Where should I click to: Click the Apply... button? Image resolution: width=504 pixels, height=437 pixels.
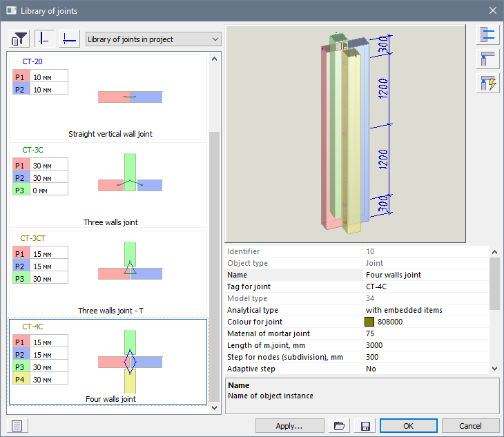(x=289, y=426)
